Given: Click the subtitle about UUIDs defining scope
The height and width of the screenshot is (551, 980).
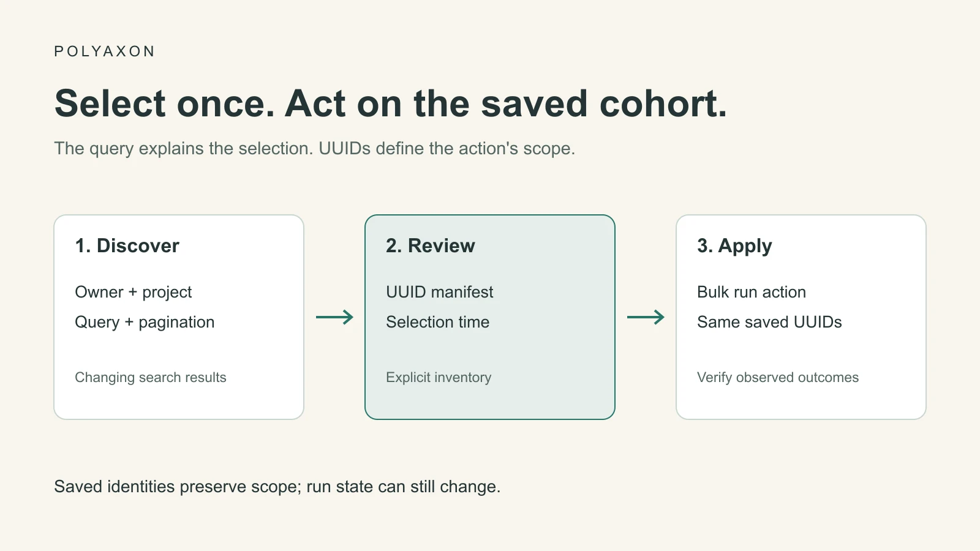Looking at the screenshot, I should [x=315, y=149].
